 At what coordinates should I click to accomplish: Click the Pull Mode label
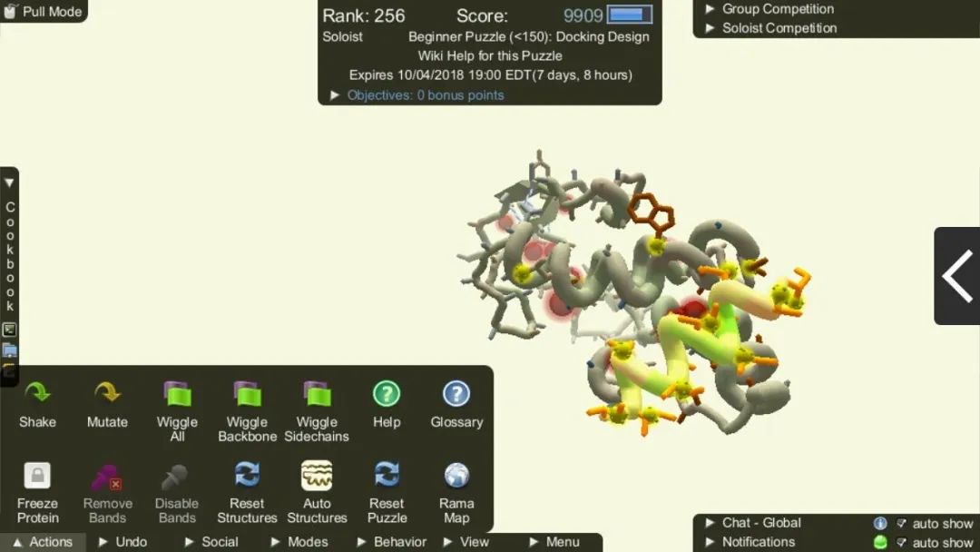(53, 11)
